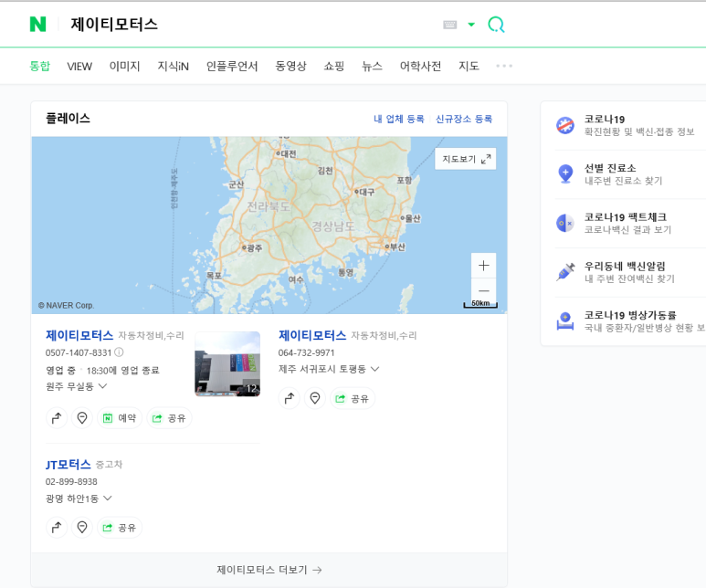Go to the 지식iN tab
Image resolution: width=706 pixels, height=588 pixels.
174,66
